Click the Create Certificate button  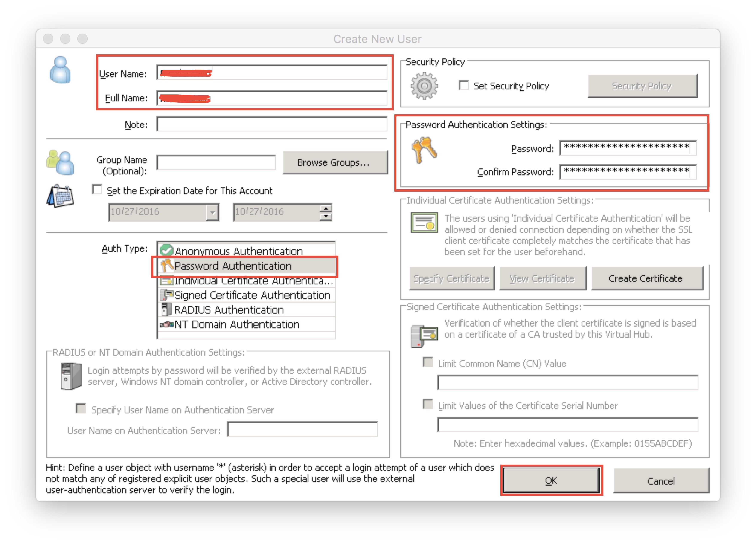point(647,278)
